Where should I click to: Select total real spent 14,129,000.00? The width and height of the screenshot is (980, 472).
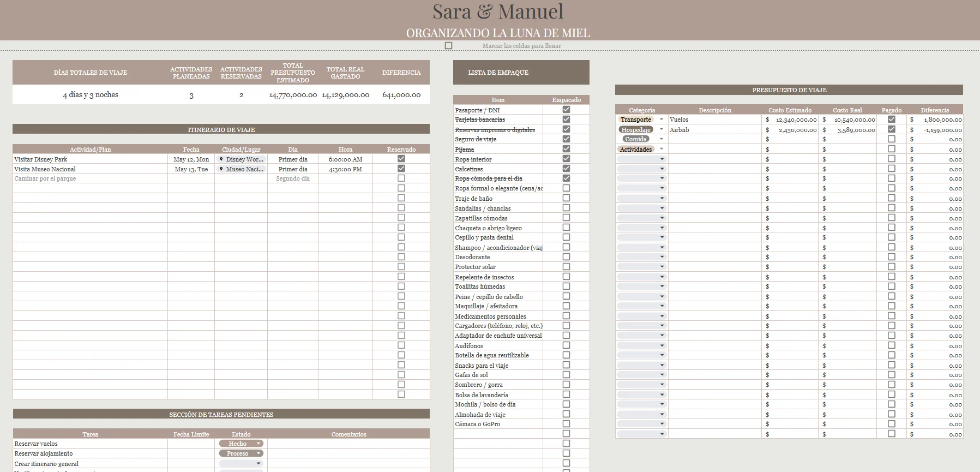pos(345,94)
